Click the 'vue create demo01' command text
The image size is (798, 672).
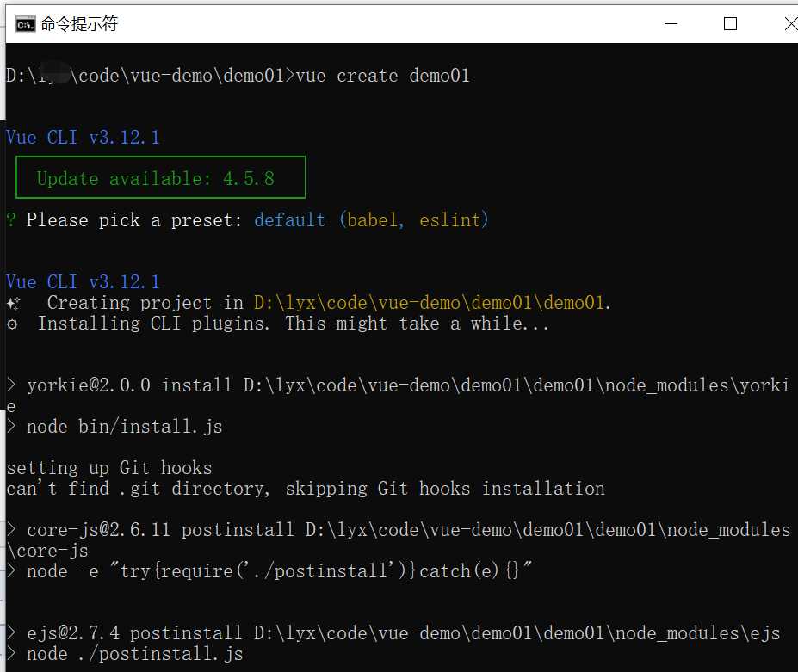pyautogui.click(x=382, y=76)
